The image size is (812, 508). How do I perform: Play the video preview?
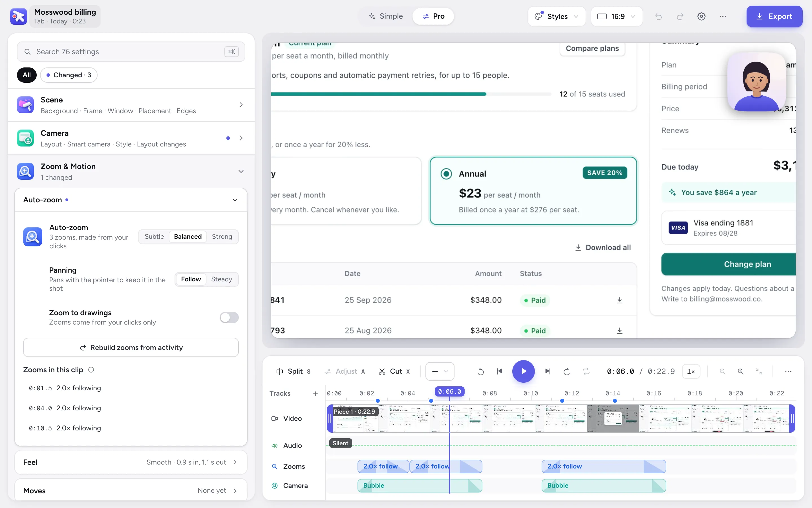pos(523,371)
